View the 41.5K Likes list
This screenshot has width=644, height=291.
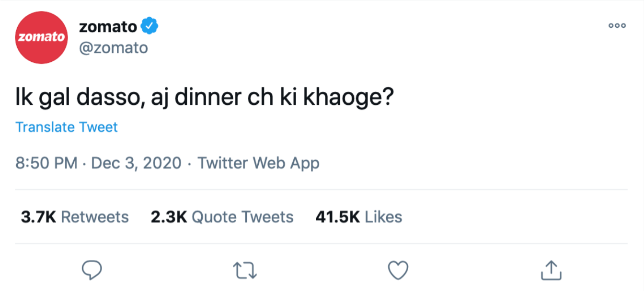tap(358, 217)
